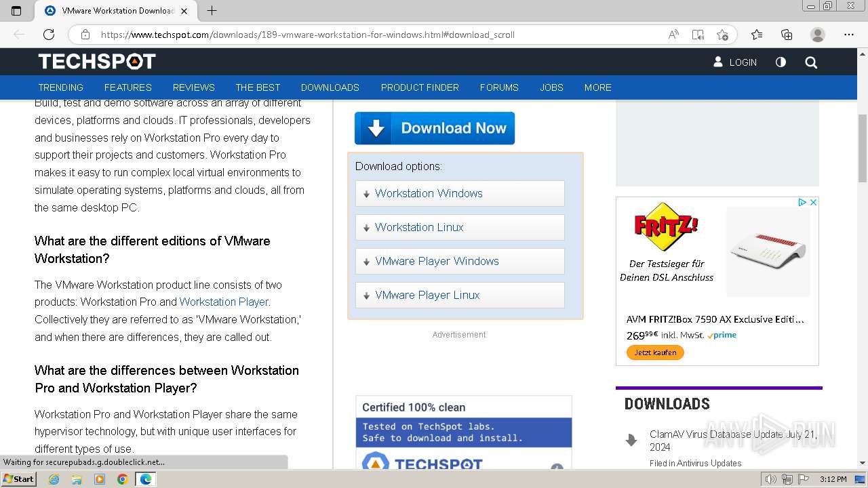The height and width of the screenshot is (488, 868).
Task: Click the browser back arrow
Action: point(19,35)
